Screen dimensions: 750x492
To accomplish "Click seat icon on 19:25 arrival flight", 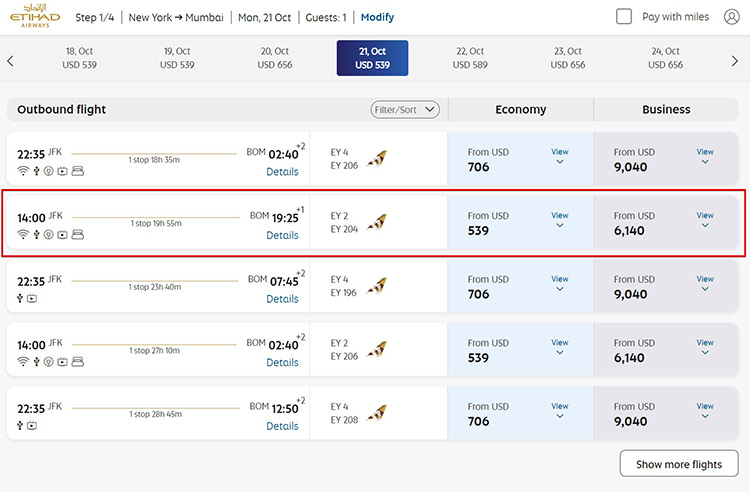I will (77, 234).
